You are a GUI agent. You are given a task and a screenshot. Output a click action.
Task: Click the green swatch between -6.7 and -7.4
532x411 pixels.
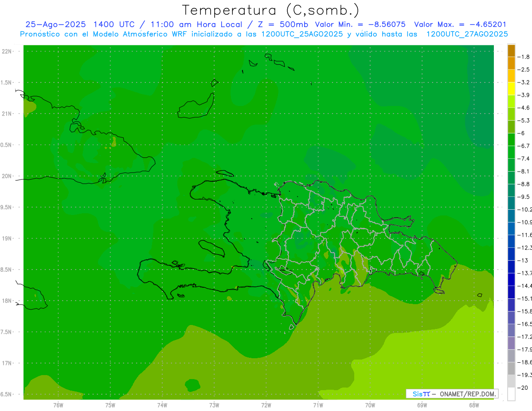(x=511, y=152)
